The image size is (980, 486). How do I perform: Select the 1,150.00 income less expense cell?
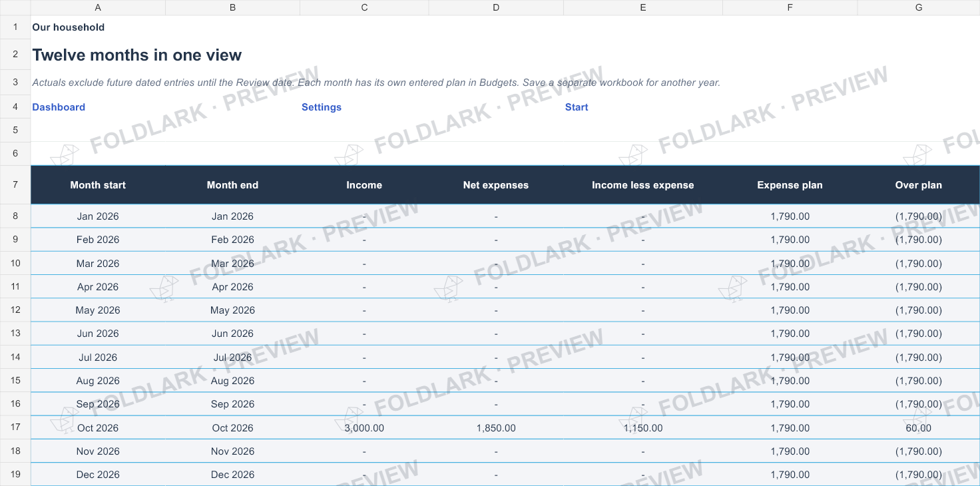click(x=643, y=428)
